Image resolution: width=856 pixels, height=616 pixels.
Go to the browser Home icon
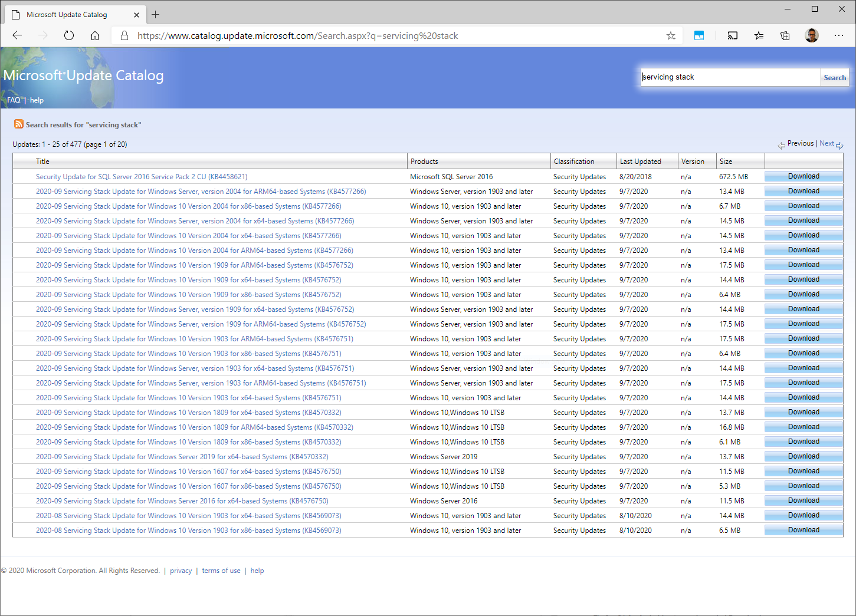[x=95, y=35]
